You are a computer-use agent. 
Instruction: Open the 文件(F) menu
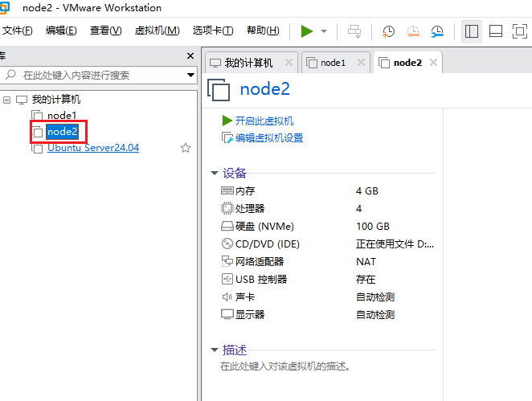17,31
